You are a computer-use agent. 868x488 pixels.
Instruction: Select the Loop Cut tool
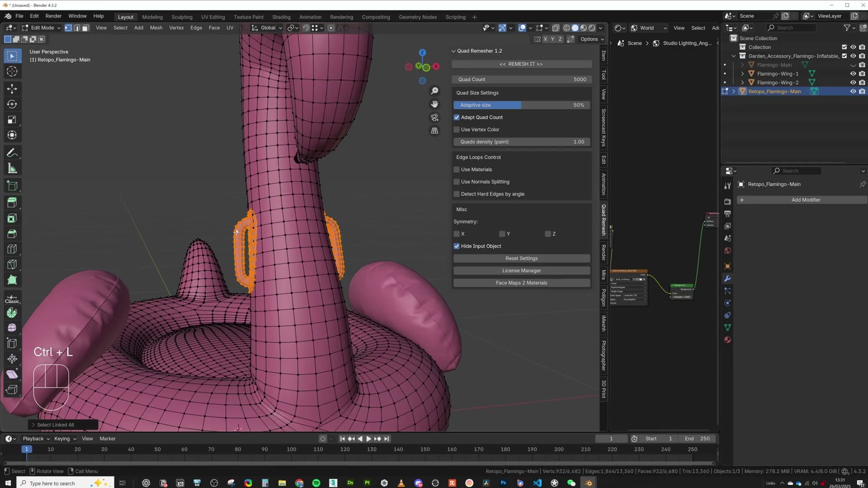pos(12,249)
